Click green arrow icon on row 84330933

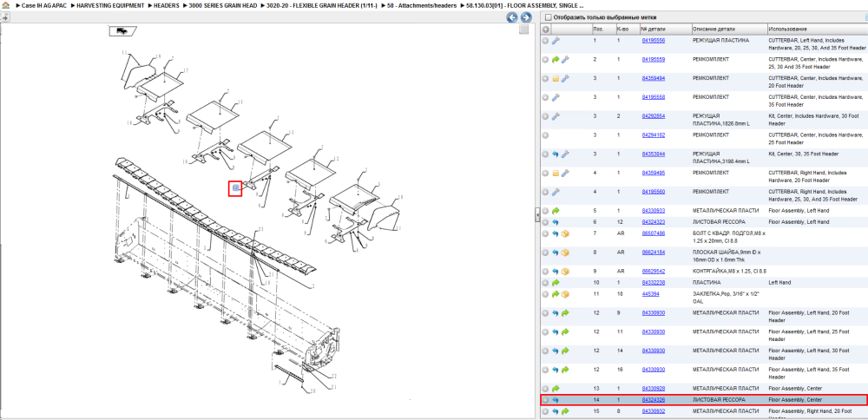556,211
